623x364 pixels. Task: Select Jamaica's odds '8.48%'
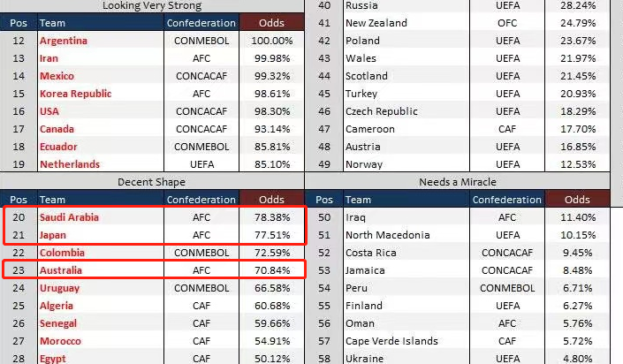click(578, 270)
